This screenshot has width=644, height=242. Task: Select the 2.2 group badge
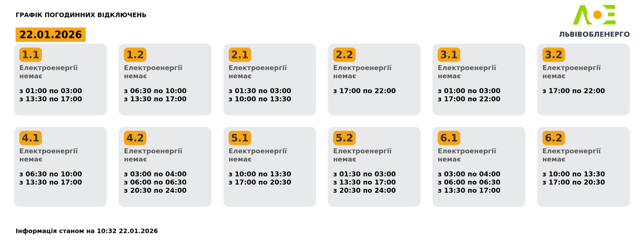[344, 55]
